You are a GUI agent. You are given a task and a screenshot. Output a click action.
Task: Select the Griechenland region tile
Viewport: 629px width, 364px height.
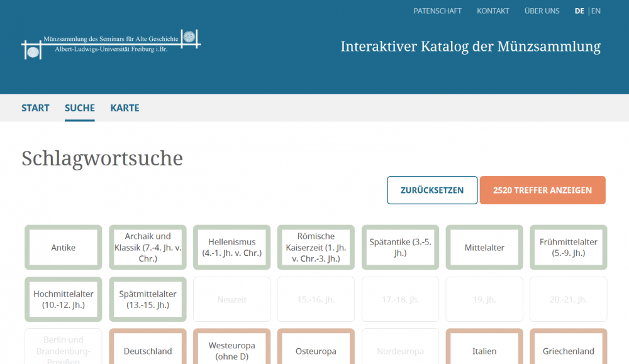[568, 351]
